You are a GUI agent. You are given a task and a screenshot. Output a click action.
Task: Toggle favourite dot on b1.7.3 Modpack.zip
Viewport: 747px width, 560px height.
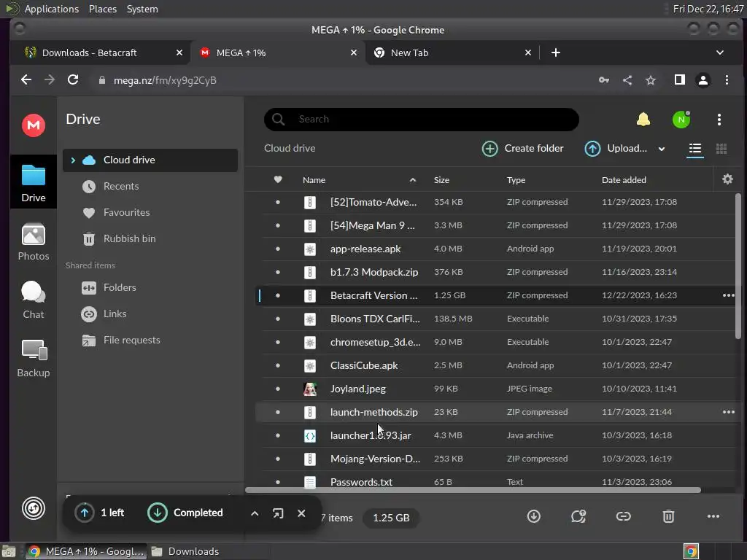pyautogui.click(x=278, y=273)
